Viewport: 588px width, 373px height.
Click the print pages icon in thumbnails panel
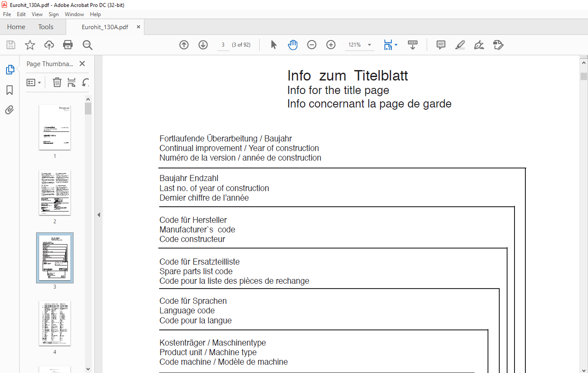tap(72, 82)
